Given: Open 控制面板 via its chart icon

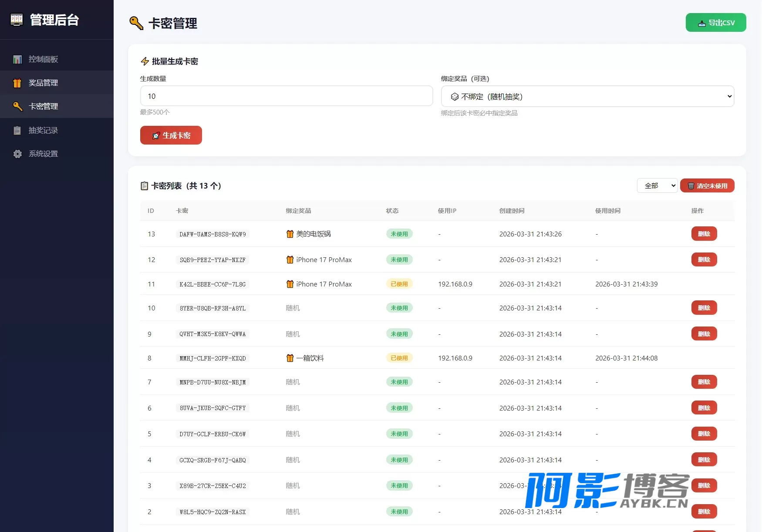Looking at the screenshot, I should [x=17, y=59].
